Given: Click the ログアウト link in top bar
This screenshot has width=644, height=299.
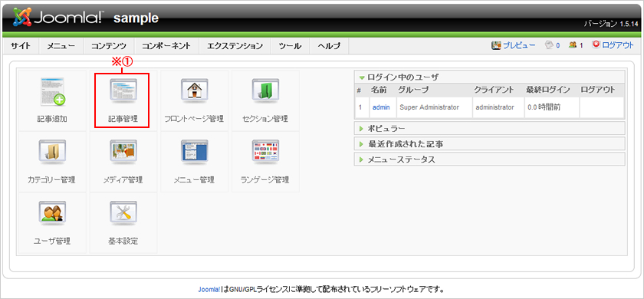Looking at the screenshot, I should click(613, 45).
